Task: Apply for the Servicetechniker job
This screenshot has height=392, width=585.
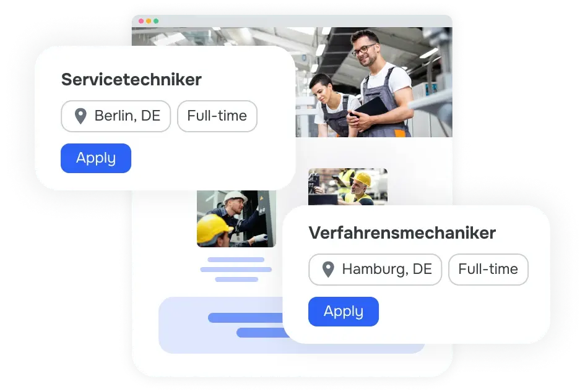Action: (x=96, y=158)
